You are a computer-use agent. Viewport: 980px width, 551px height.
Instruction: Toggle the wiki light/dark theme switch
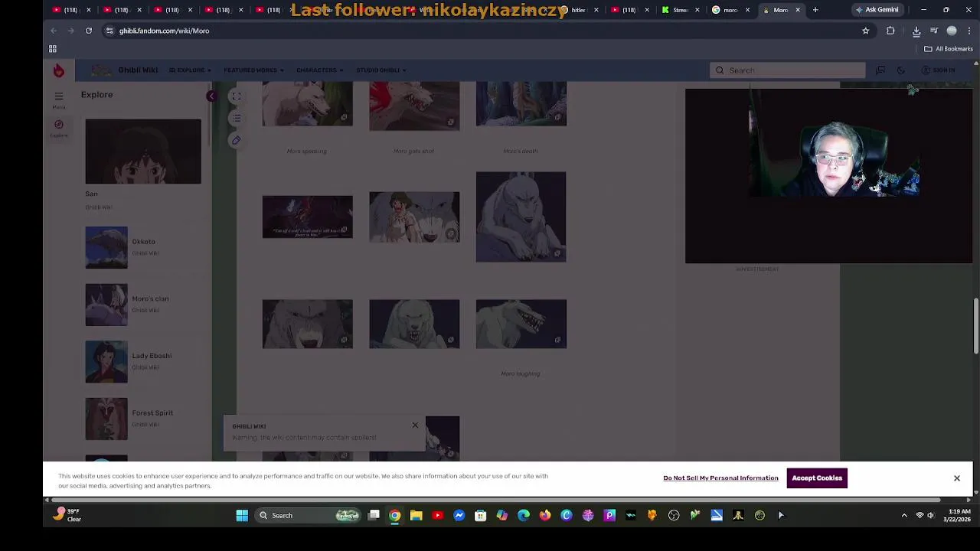point(901,70)
